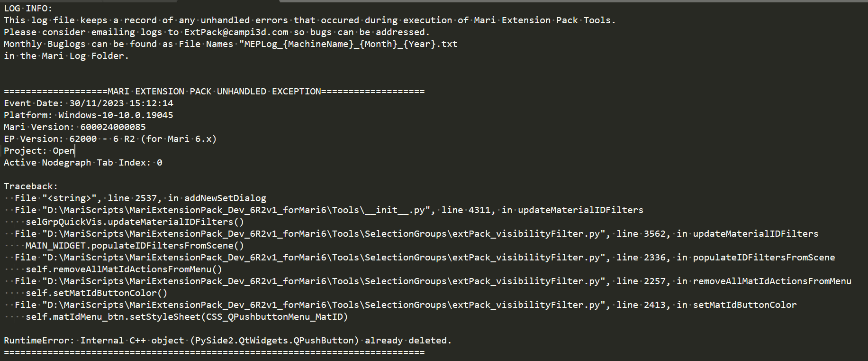Screen dimensions: 868x361
Task: Click the MEPLog_{MachineName} file name pattern text
Action: click(x=299, y=44)
